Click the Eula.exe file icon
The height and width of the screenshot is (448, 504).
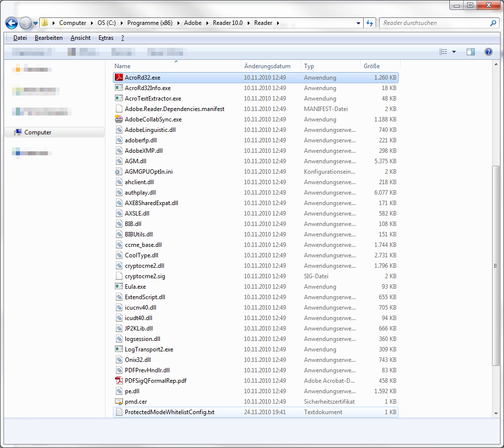coord(119,286)
